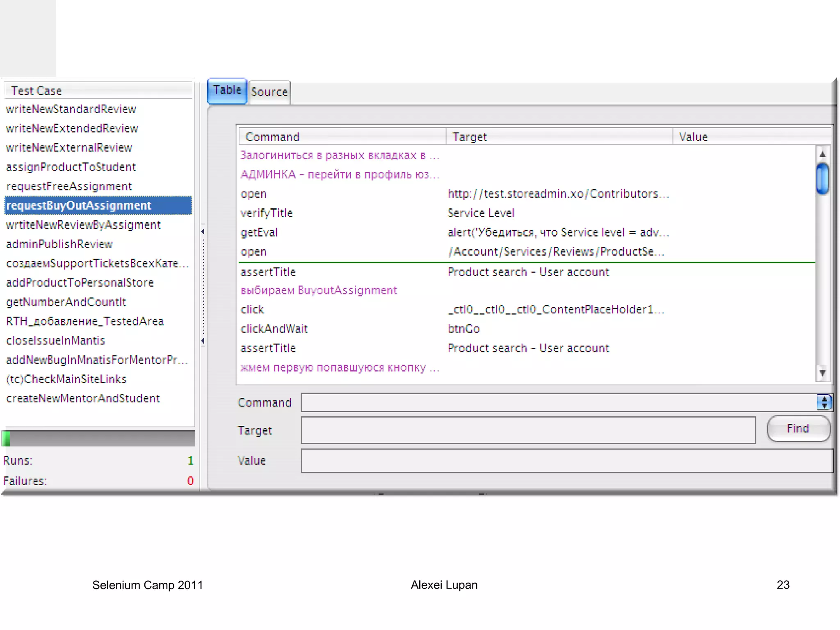Switch to the Source tab
840x630 pixels.
click(x=269, y=92)
